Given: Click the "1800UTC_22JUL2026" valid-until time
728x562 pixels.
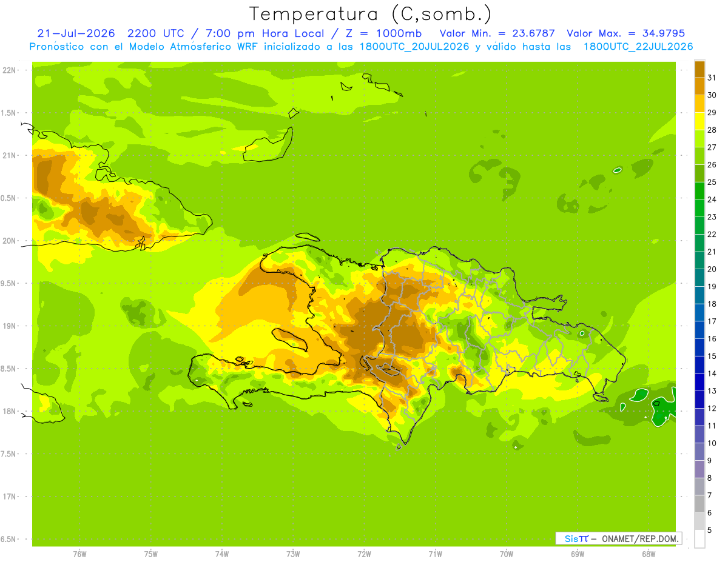Looking at the screenshot, I should tap(638, 47).
